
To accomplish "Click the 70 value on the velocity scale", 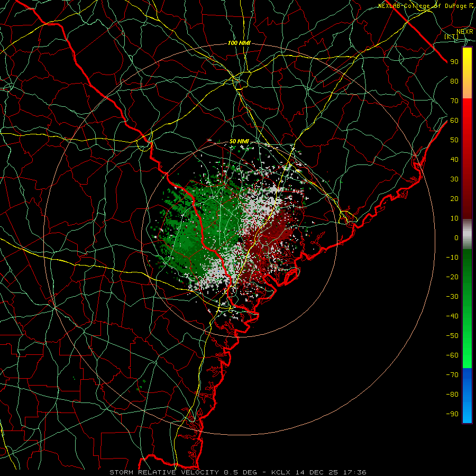I will 454,101.
